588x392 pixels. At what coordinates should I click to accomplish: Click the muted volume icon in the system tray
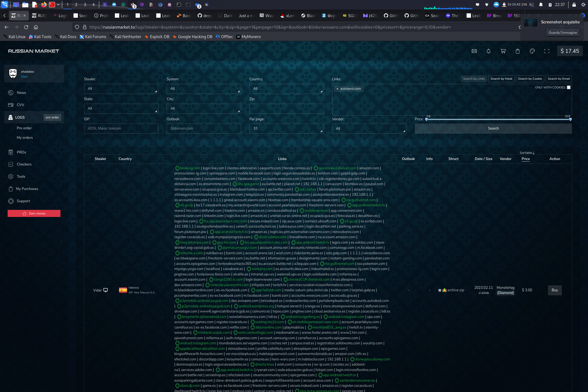pos(532,5)
